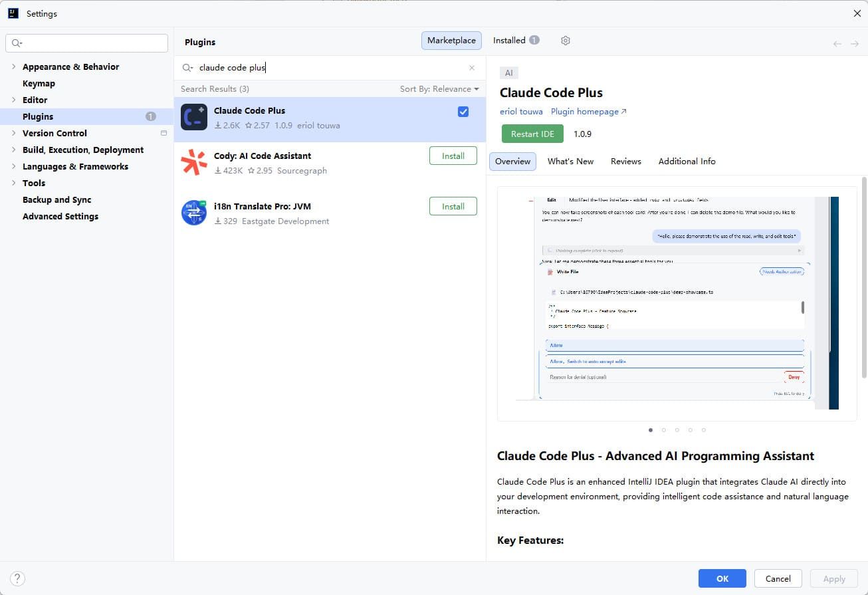Open the Sort By Relevance dropdown
This screenshot has width=868, height=595.
click(x=439, y=89)
